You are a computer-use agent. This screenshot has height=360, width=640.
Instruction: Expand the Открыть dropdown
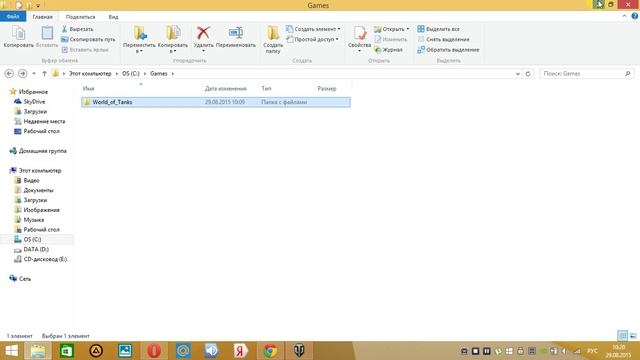tap(392, 29)
